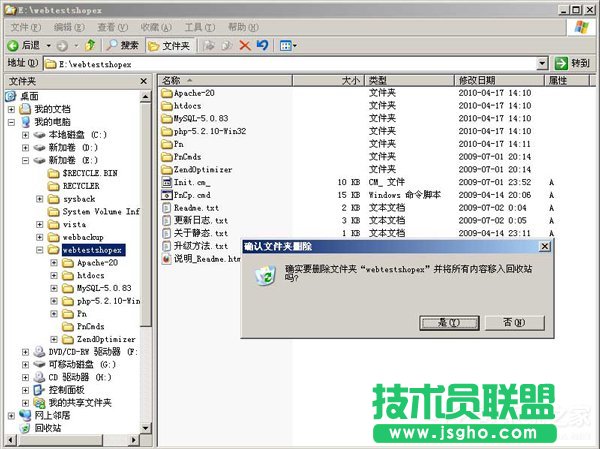Click the red Delete X toolbar icon
This screenshot has height=449, width=600.
click(245, 46)
